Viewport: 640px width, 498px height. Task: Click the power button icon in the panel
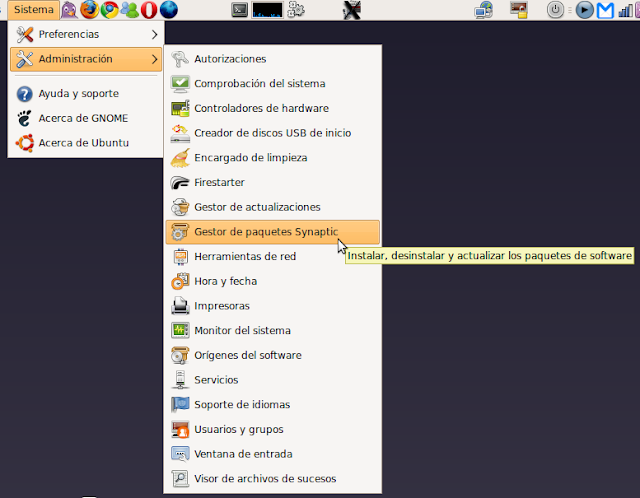[x=555, y=10]
